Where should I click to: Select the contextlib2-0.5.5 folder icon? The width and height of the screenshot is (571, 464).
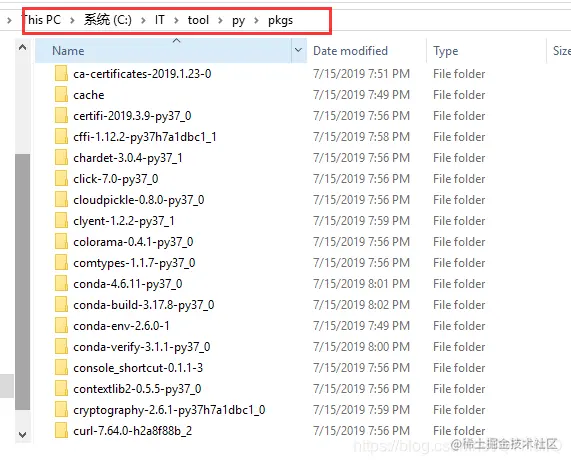point(61,389)
